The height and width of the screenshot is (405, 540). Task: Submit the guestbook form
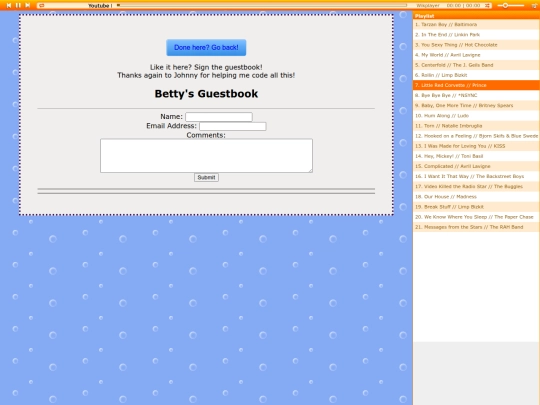coord(206,177)
